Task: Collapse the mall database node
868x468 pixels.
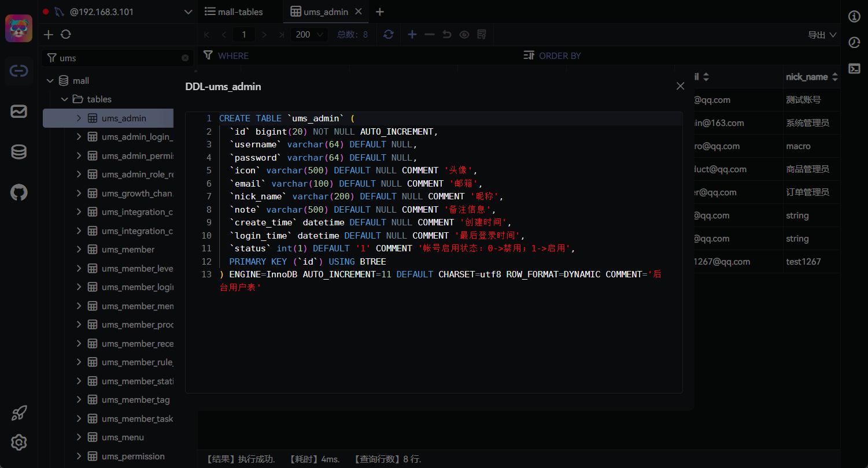Action: point(50,81)
